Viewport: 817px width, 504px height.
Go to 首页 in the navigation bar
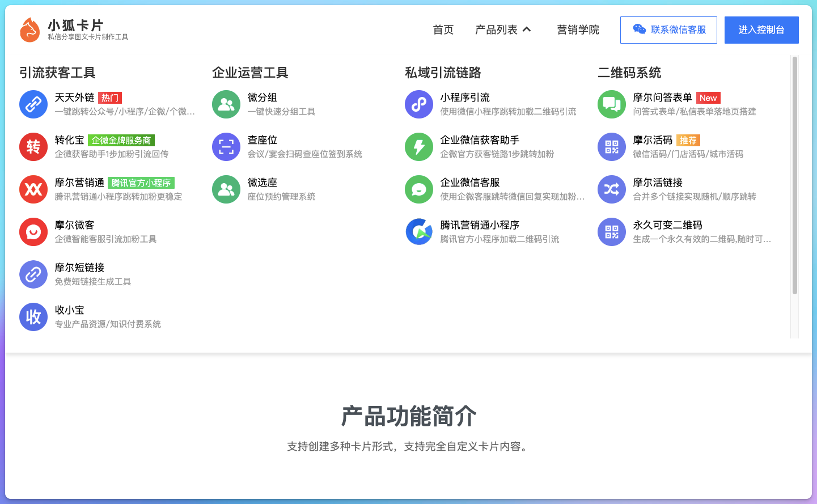443,29
